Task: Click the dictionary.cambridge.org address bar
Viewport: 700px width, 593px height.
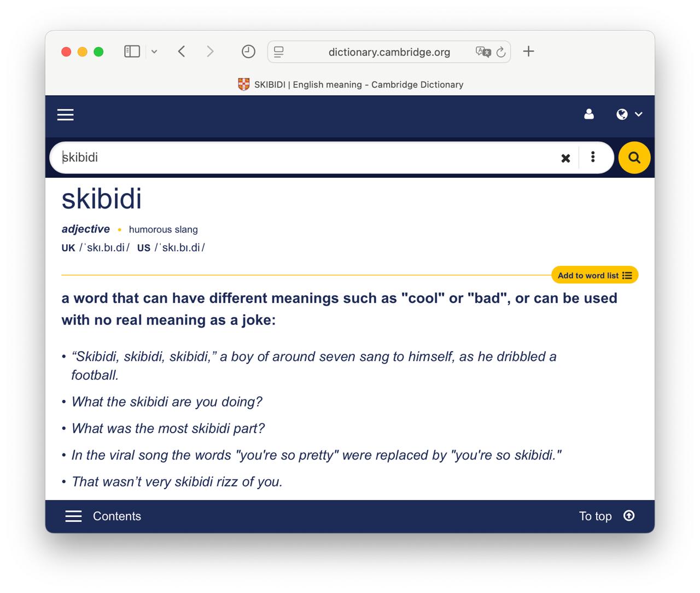Action: tap(389, 52)
